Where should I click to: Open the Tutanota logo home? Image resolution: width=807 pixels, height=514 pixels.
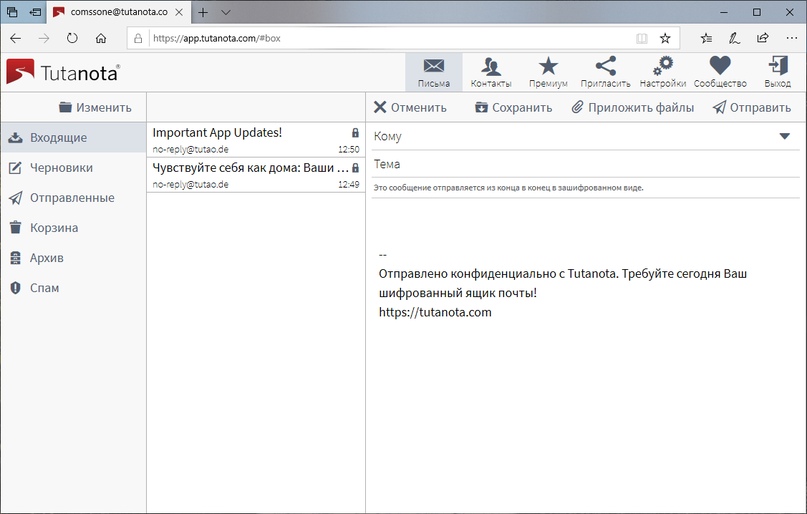pos(63,72)
